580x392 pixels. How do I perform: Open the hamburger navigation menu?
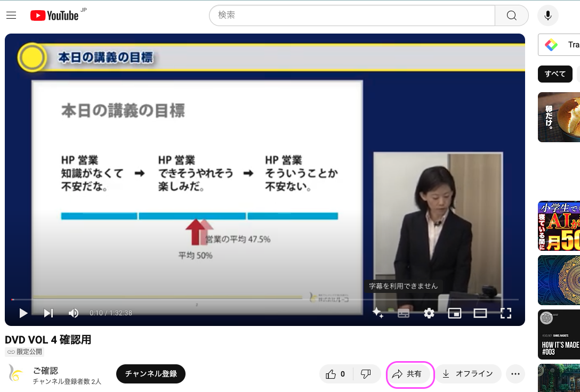pyautogui.click(x=11, y=15)
